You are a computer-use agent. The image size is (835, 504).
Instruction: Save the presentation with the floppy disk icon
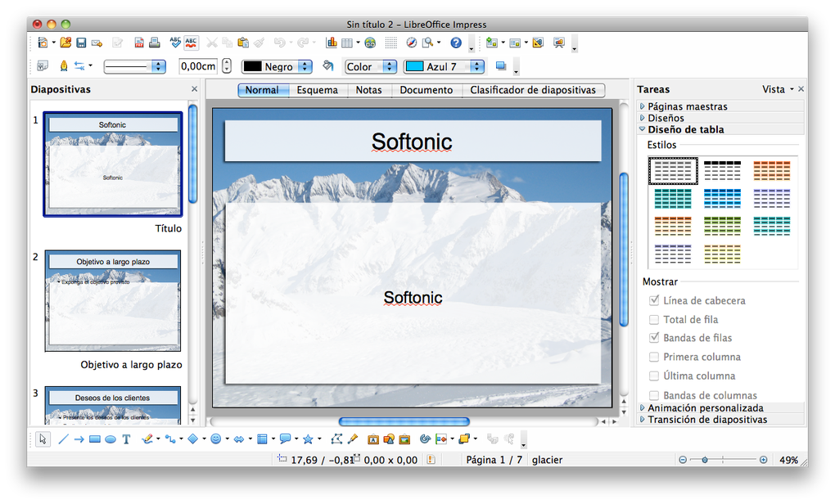pyautogui.click(x=81, y=43)
